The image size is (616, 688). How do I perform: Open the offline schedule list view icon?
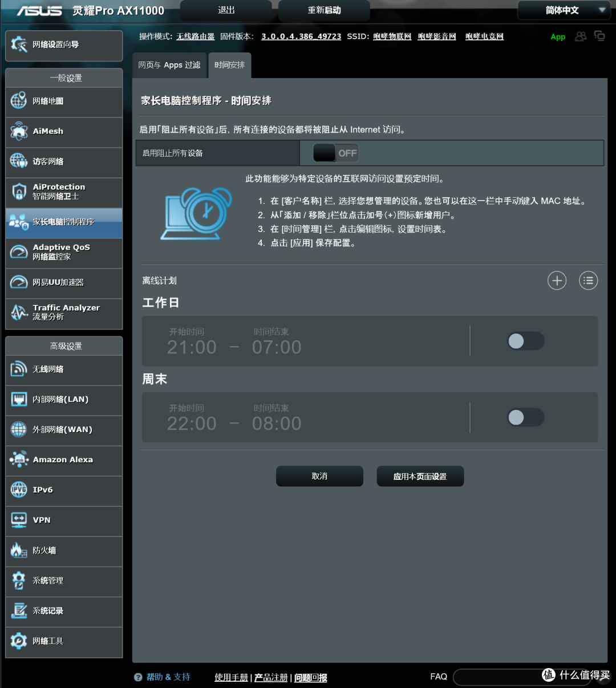[x=589, y=280]
